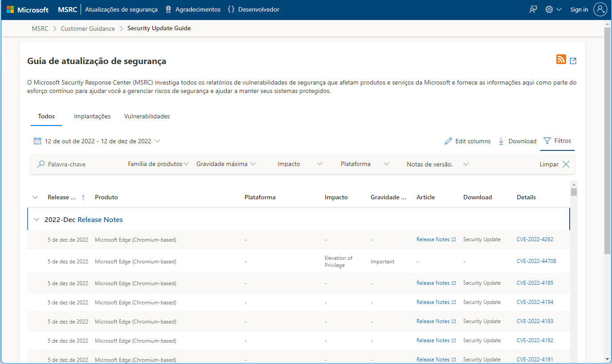
Task: Open external icon beside CVE-2022-4195 Release Notes
Action: point(454,283)
